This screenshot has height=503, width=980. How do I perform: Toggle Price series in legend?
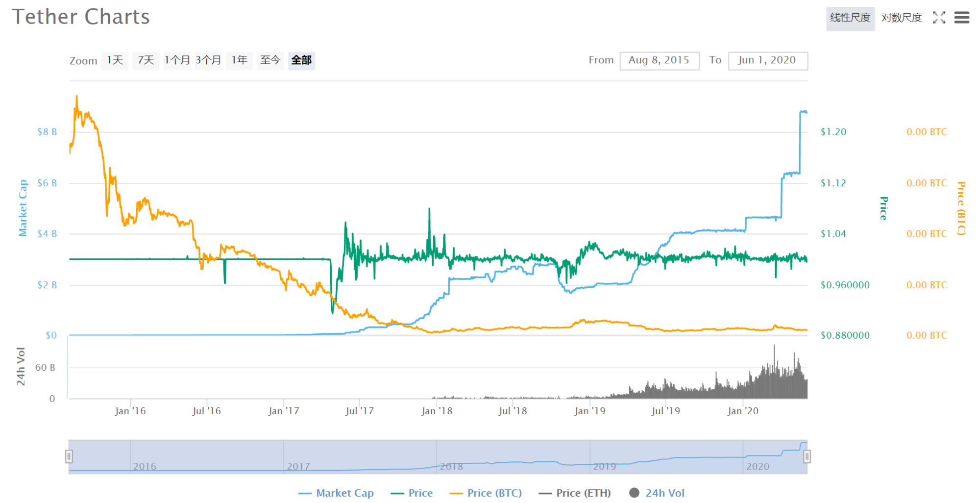(x=412, y=493)
